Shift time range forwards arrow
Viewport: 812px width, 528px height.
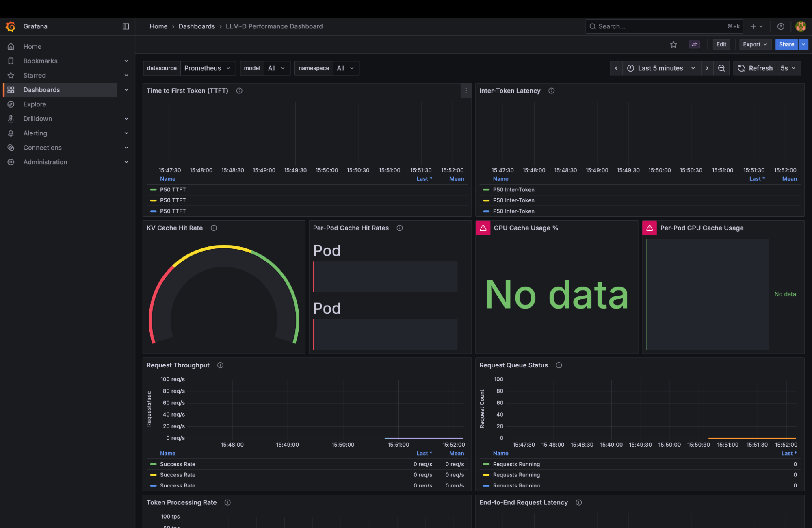(707, 68)
